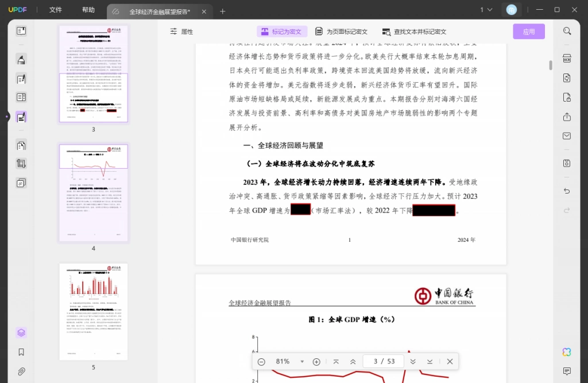The image size is (588, 383).
Task: Click the Save file icon
Action: click(x=567, y=163)
